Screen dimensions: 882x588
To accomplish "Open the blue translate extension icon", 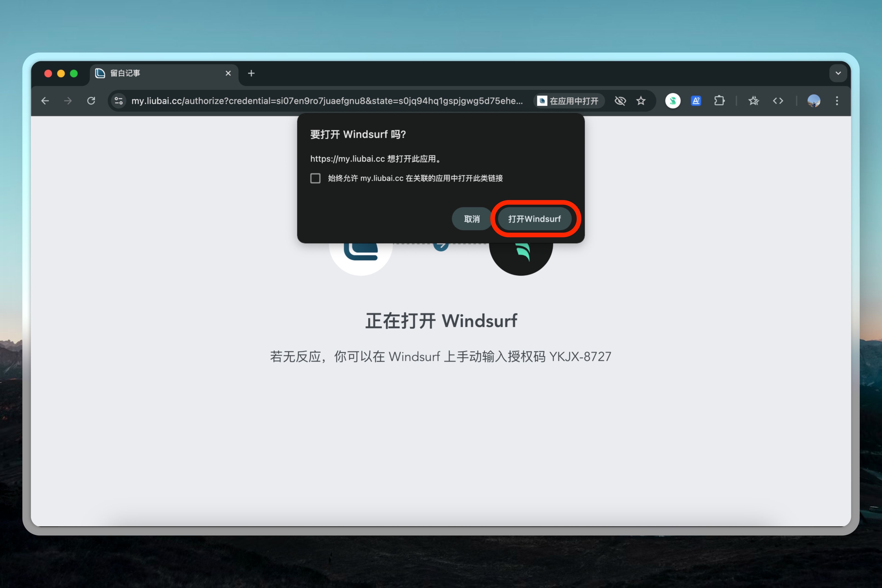I will click(x=696, y=101).
